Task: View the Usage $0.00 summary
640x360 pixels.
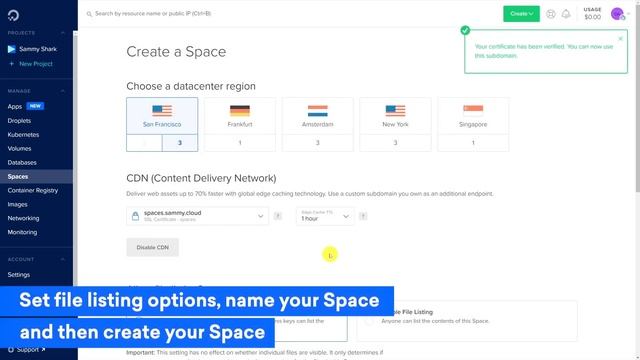Action: (592, 13)
